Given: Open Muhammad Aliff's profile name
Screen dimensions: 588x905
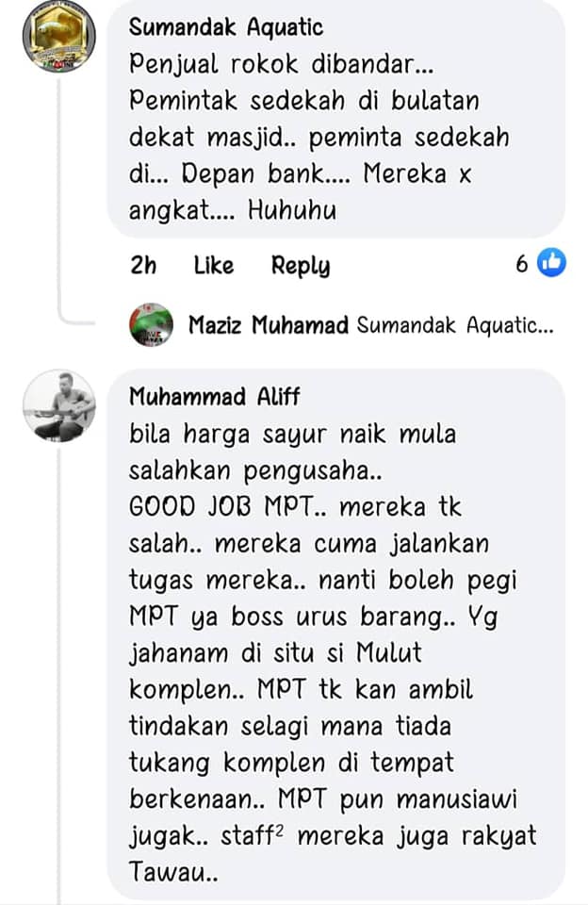Looking at the screenshot, I should (214, 397).
